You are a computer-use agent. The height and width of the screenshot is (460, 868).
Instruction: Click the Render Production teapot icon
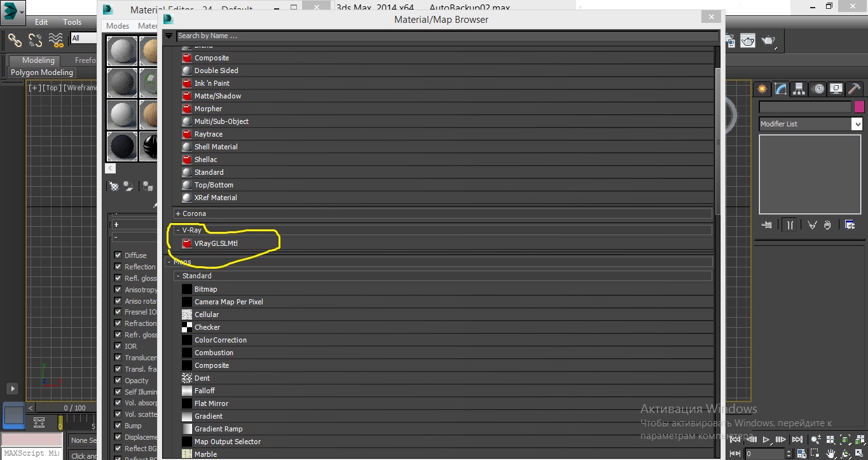tap(769, 41)
